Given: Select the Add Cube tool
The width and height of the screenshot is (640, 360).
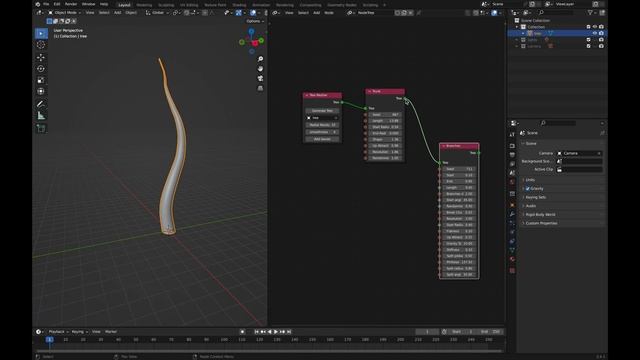Looking at the screenshot, I should 41,128.
